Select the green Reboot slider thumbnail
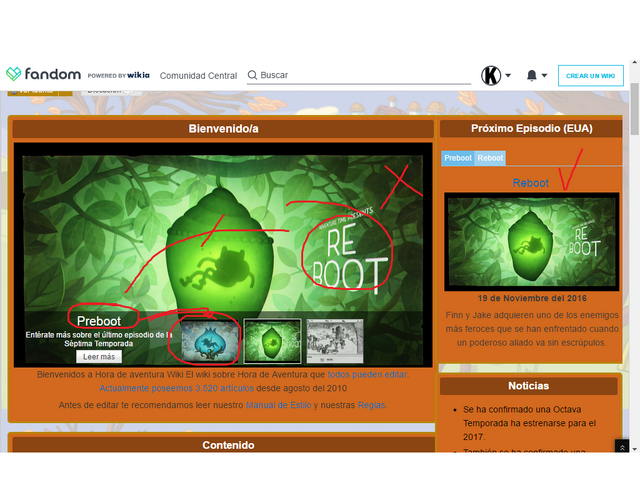 272,341
